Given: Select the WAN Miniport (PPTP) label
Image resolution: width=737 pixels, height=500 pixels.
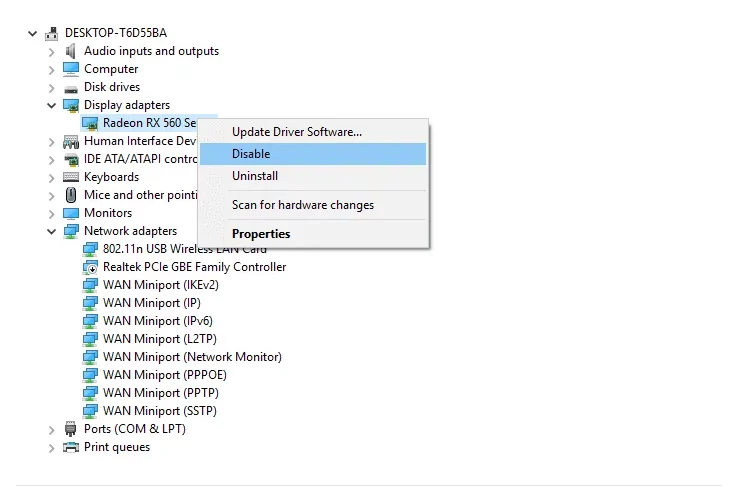Looking at the screenshot, I should coord(161,393).
